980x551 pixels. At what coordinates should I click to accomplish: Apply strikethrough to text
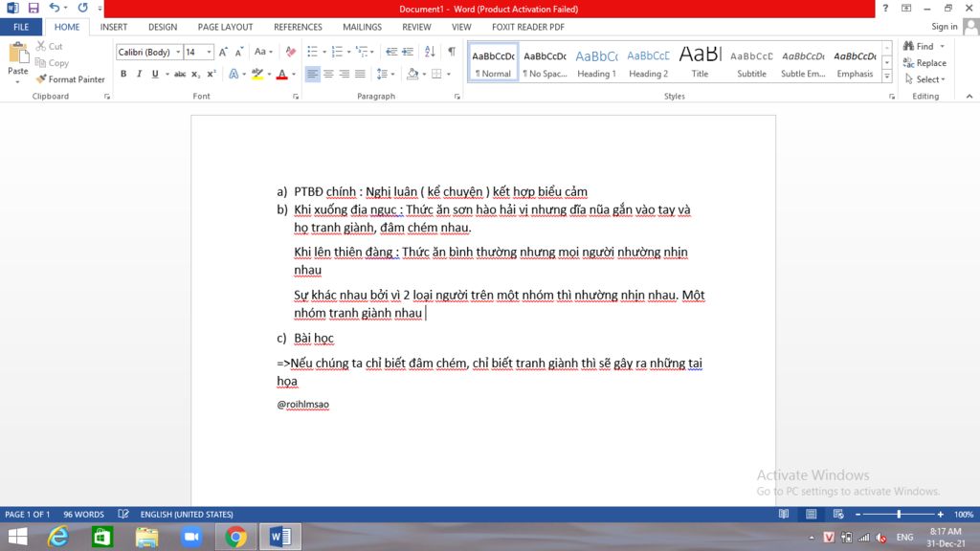coord(179,74)
